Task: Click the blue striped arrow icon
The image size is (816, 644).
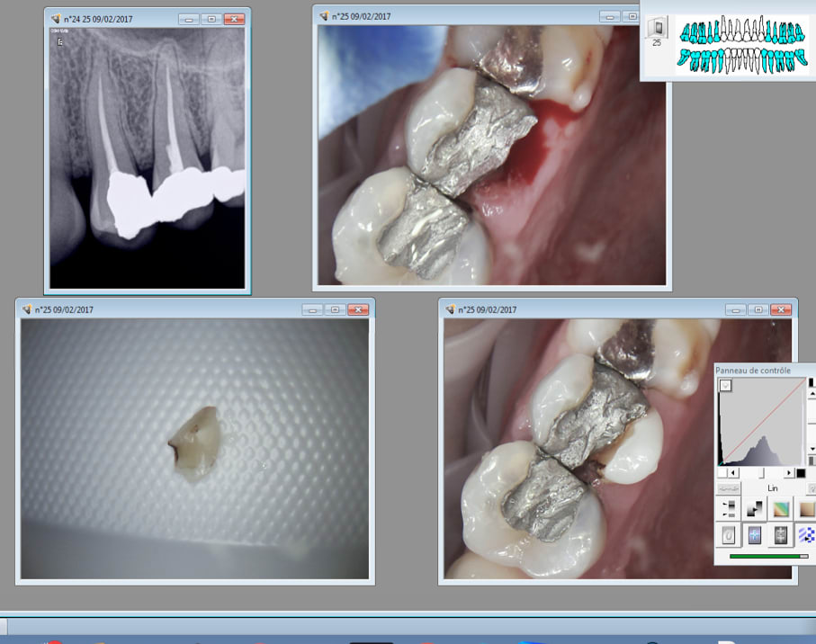Action: (807, 536)
